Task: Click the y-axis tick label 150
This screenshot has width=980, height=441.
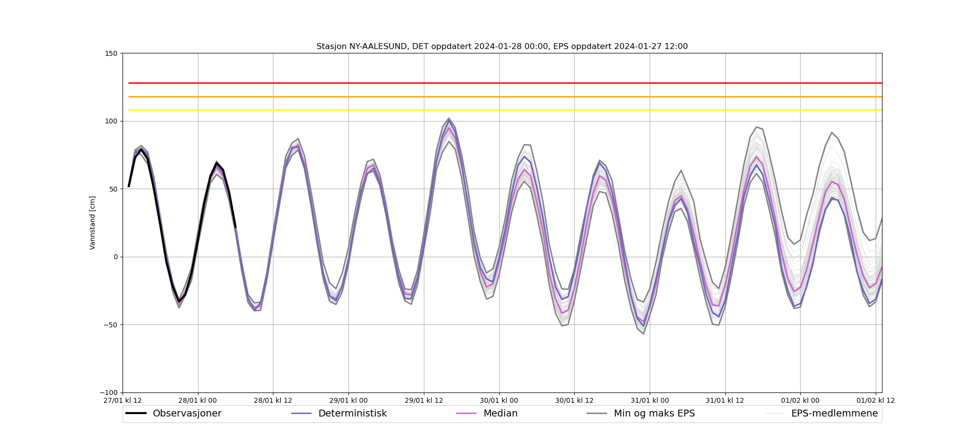Action: (112, 53)
